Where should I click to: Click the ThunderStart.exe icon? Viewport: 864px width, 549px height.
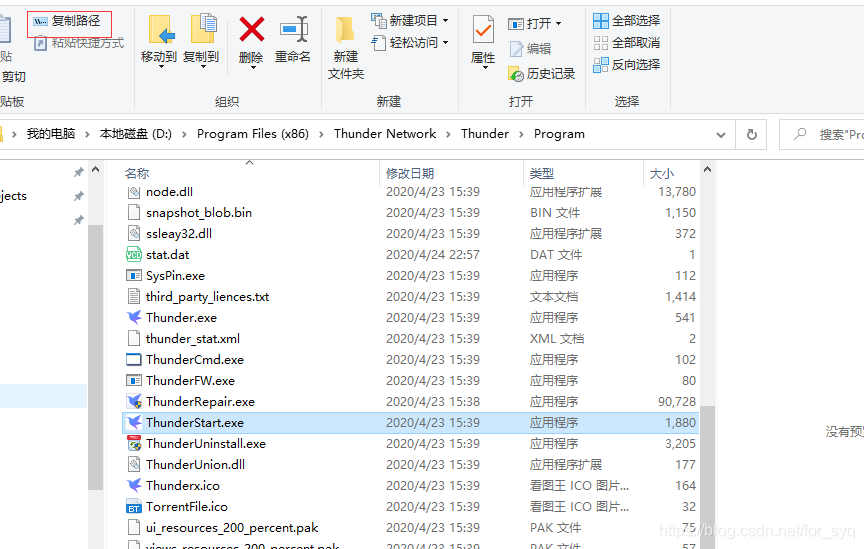134,422
